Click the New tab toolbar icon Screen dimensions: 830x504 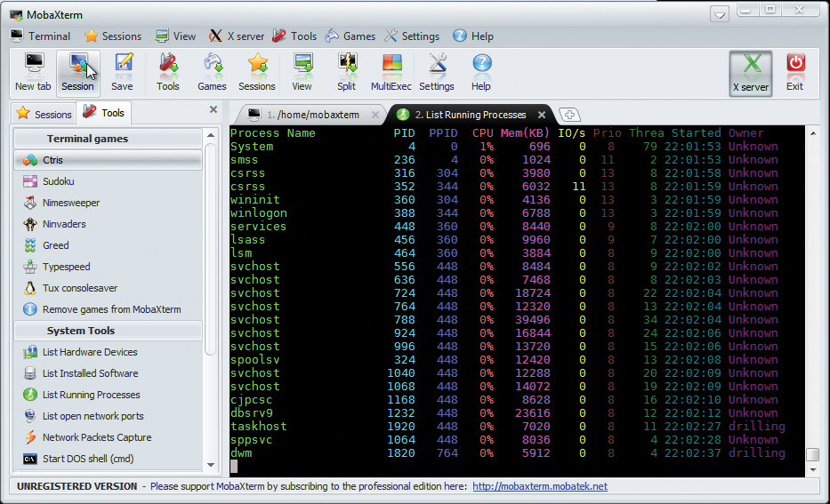pyautogui.click(x=33, y=73)
